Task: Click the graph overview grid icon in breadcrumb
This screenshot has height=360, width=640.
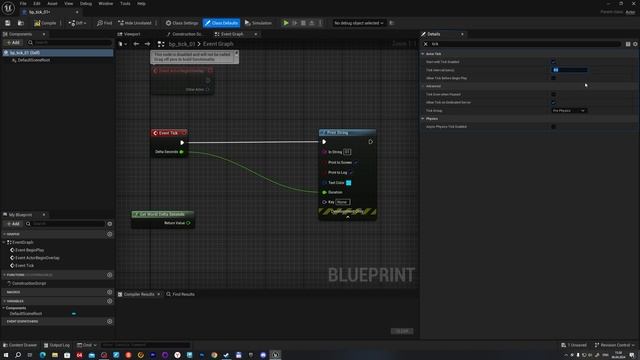Action: point(161,44)
